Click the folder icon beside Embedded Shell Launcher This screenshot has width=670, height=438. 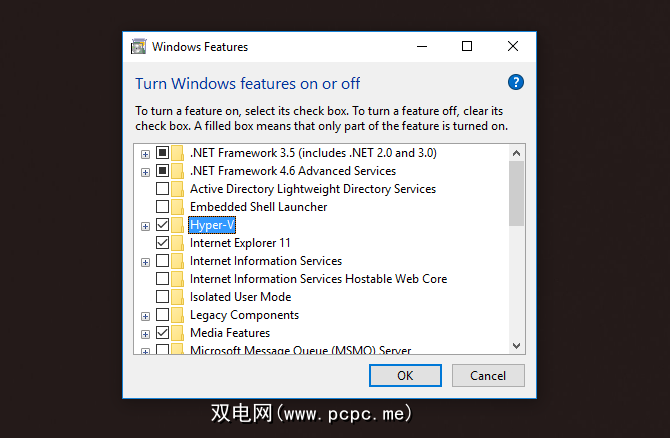coord(178,207)
